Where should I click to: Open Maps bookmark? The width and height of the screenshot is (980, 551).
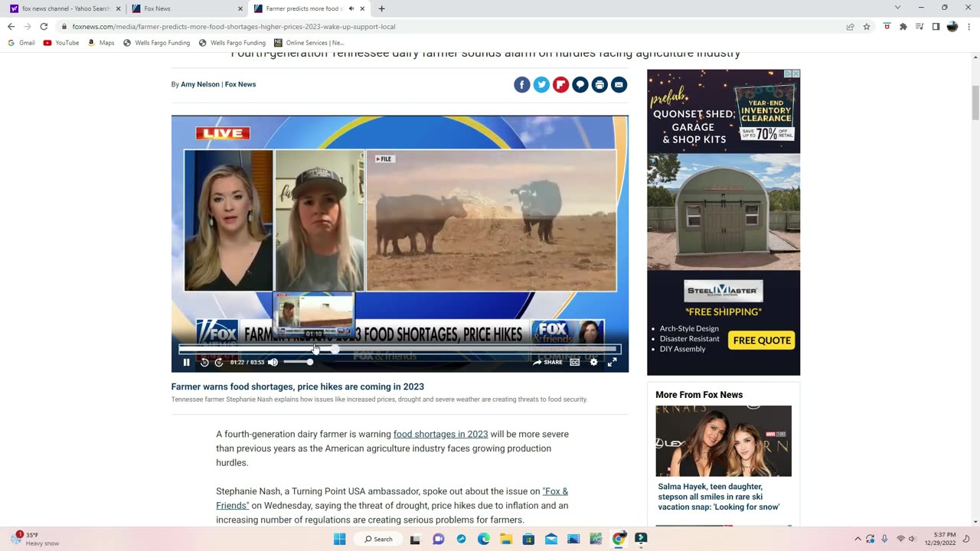tap(101, 43)
